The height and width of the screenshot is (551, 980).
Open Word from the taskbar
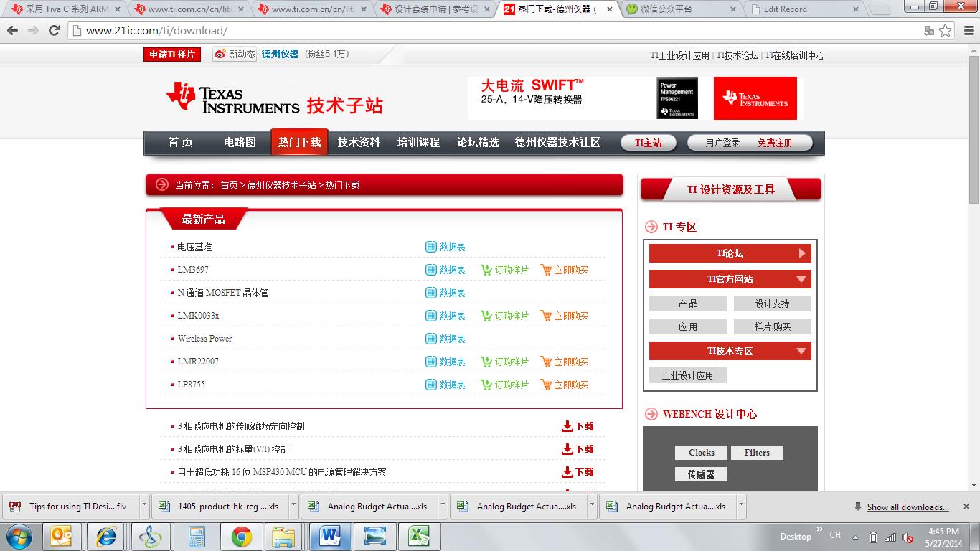[x=330, y=536]
